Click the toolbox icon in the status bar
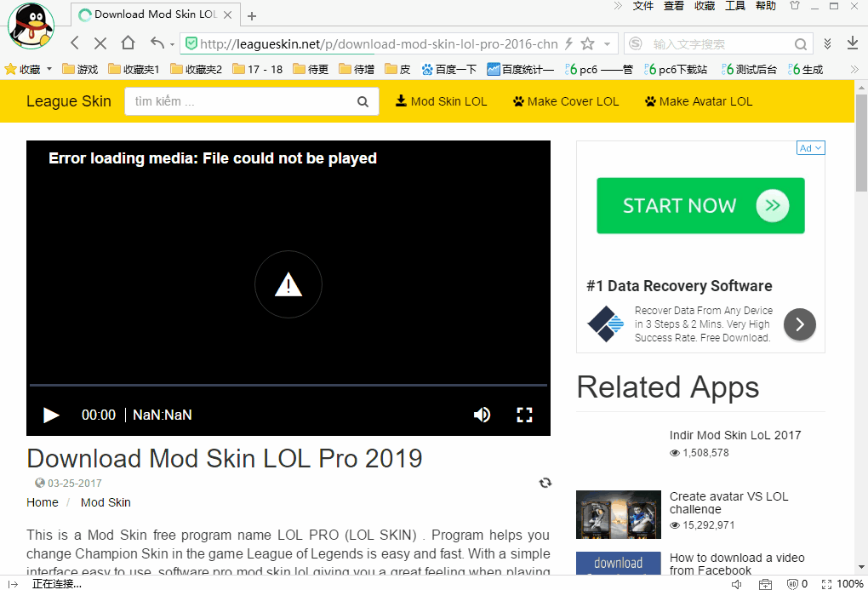 pos(765,584)
